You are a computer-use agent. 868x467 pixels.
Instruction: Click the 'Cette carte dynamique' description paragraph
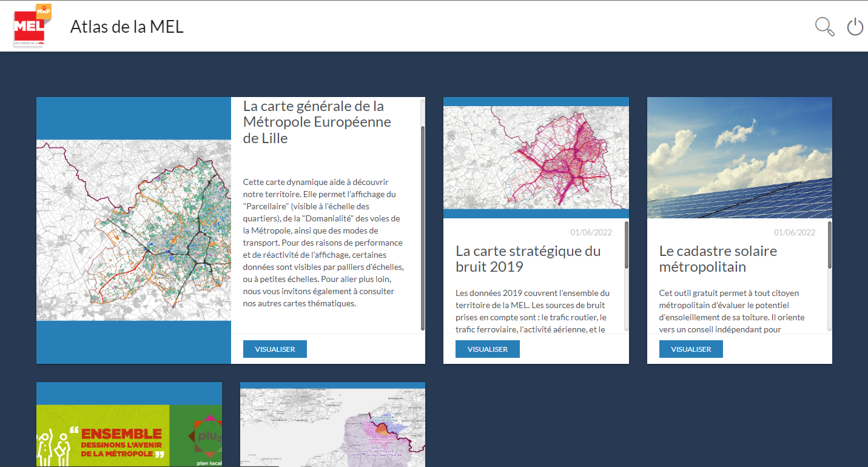(x=324, y=243)
